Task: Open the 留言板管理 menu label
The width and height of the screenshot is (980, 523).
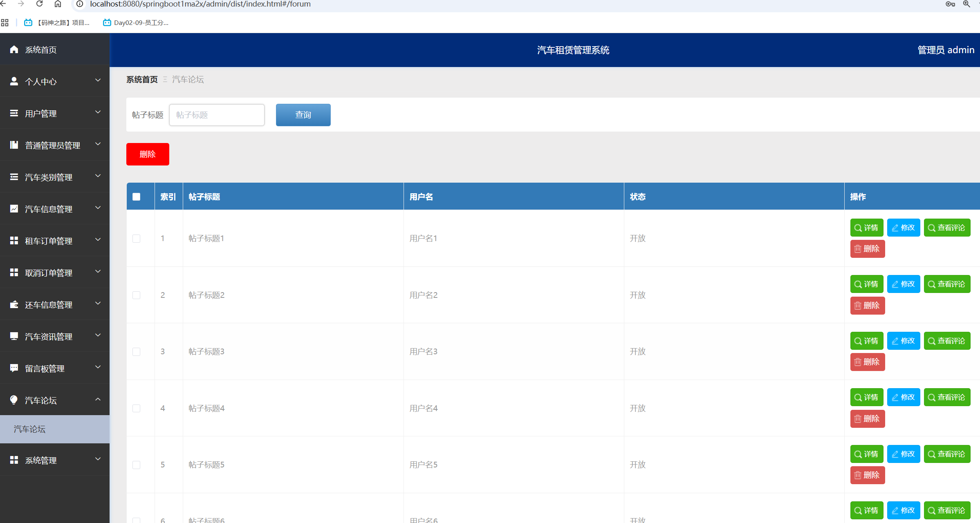Action: tap(45, 369)
